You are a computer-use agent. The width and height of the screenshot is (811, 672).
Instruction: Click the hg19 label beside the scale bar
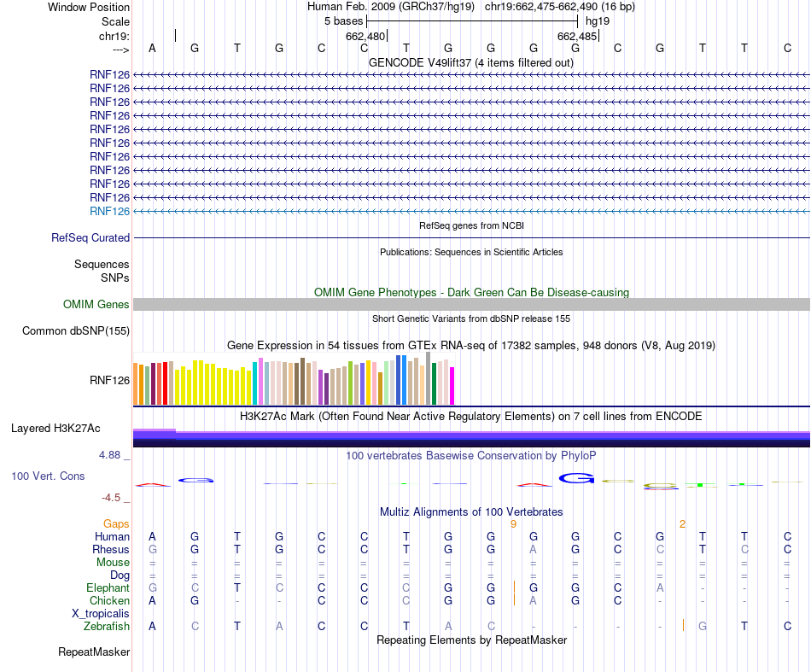[x=598, y=21]
